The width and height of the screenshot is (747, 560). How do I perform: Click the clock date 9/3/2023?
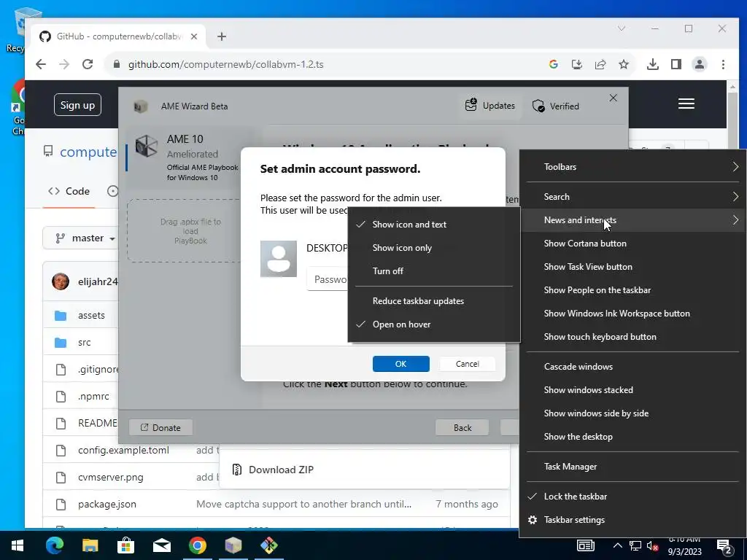[x=684, y=551]
